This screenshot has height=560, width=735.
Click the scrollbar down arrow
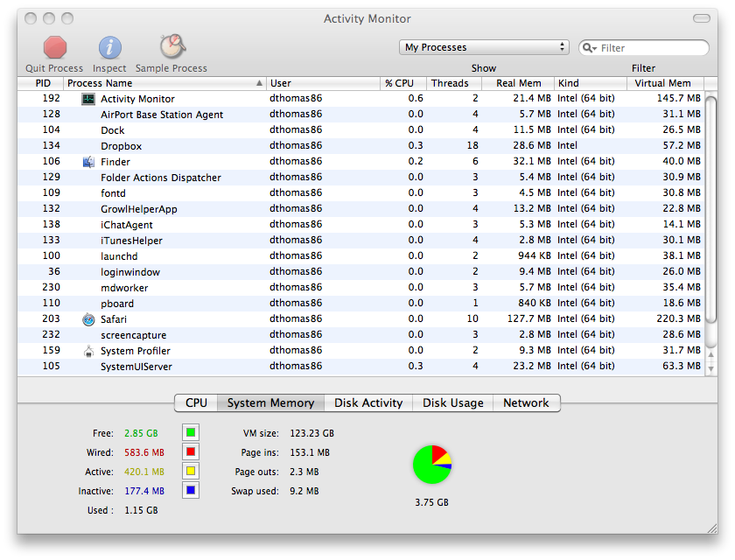711,368
